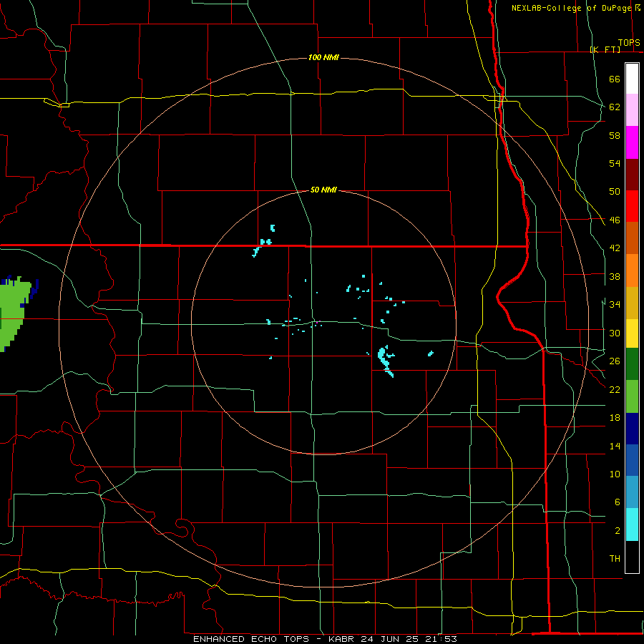
Task: Select the 22 legend value
Action: pyautogui.click(x=615, y=389)
